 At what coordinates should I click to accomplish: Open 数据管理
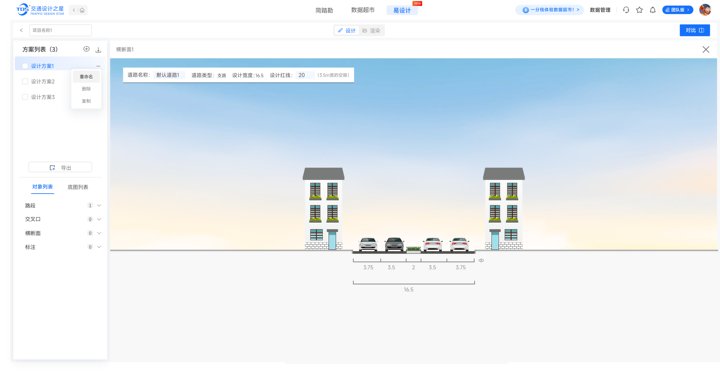(x=600, y=10)
